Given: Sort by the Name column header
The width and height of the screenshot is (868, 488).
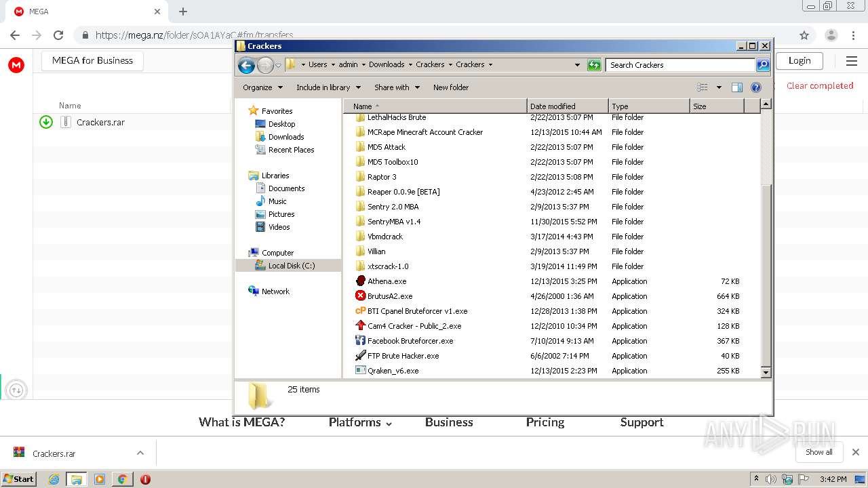Looking at the screenshot, I should click(x=435, y=106).
